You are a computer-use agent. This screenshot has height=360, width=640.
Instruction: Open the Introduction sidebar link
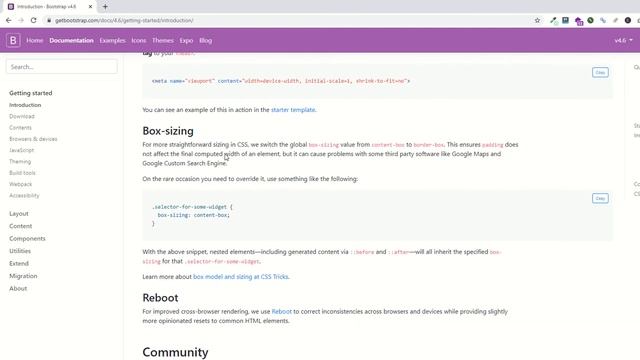pyautogui.click(x=25, y=105)
